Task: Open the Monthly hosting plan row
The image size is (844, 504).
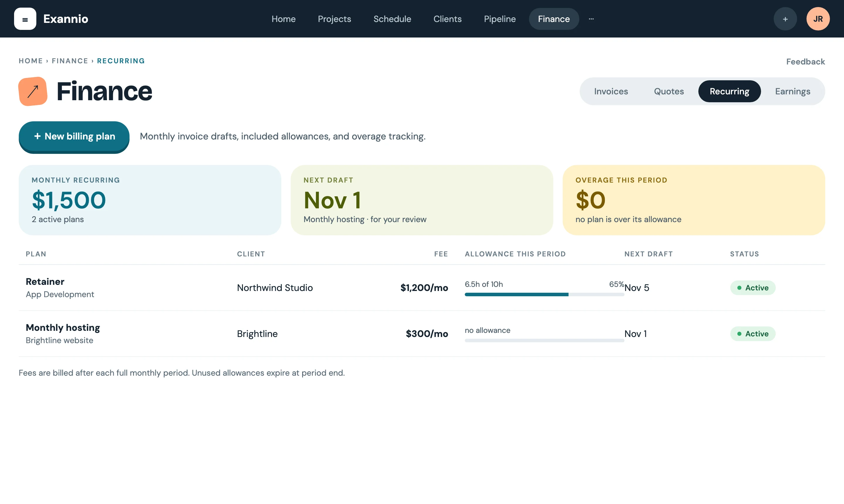Action: coord(421,333)
